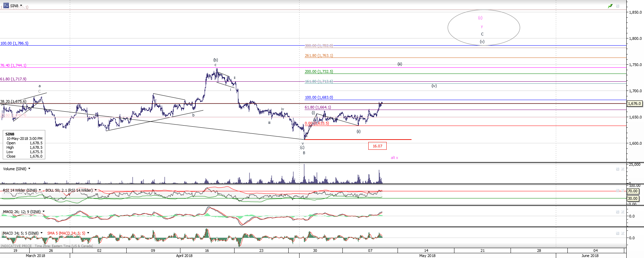Open the RSI 14 Wilder (SIN8) dropdown
644x258 pixels.
(x=40, y=190)
